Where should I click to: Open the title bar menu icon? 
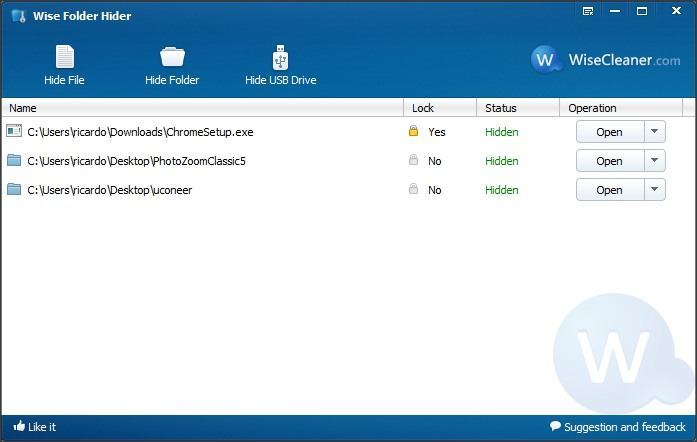pos(588,11)
